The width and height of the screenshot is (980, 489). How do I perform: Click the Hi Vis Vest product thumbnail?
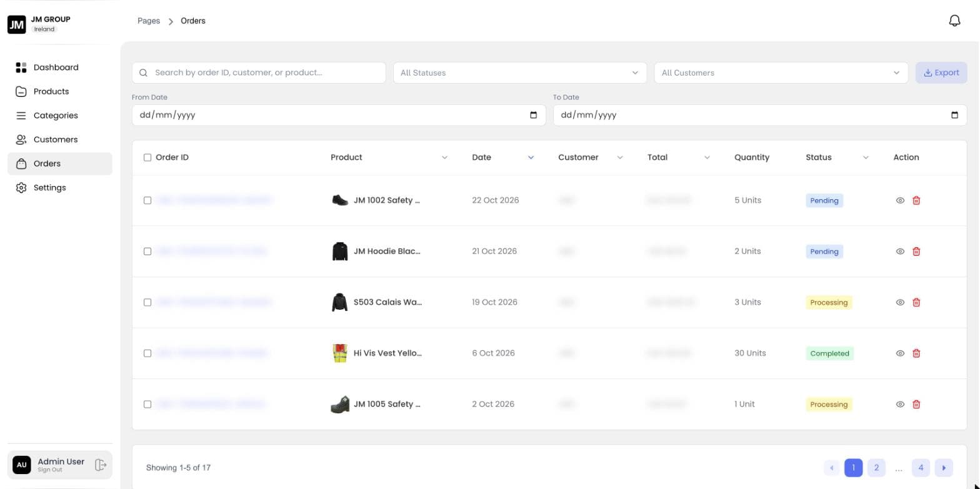339,353
